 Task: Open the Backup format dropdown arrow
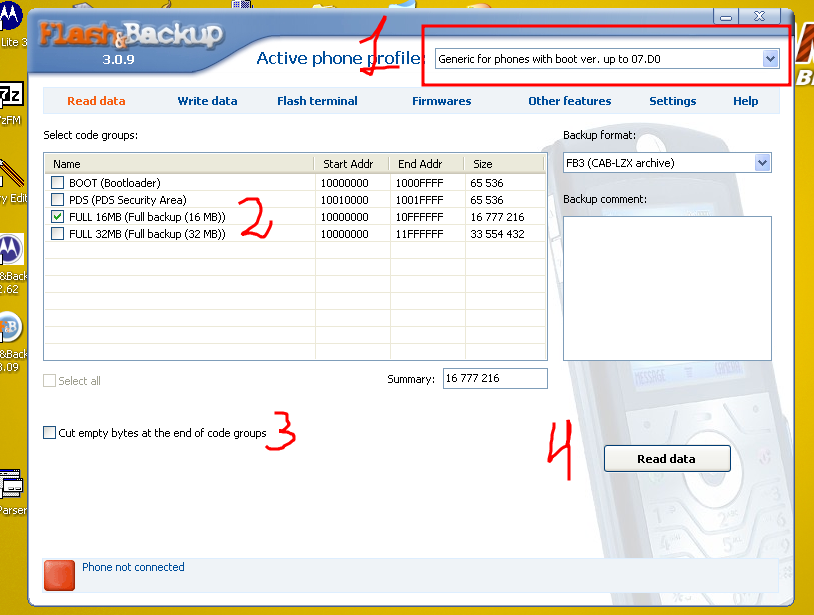(x=762, y=163)
